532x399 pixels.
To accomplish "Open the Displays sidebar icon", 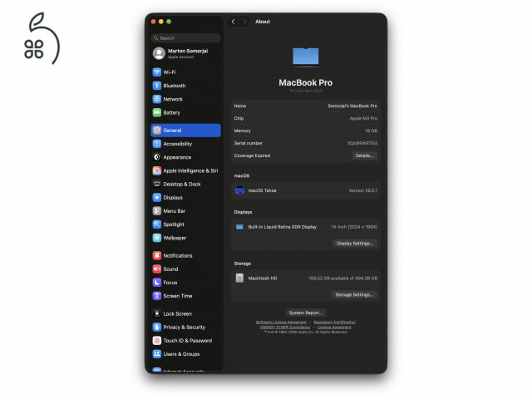I will pos(157,198).
